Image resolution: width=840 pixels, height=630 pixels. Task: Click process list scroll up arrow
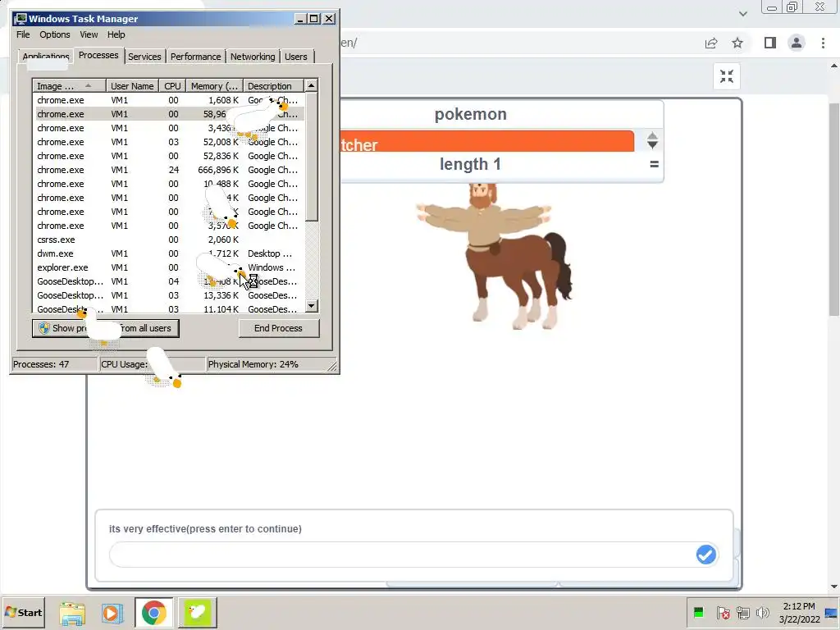pos(311,85)
